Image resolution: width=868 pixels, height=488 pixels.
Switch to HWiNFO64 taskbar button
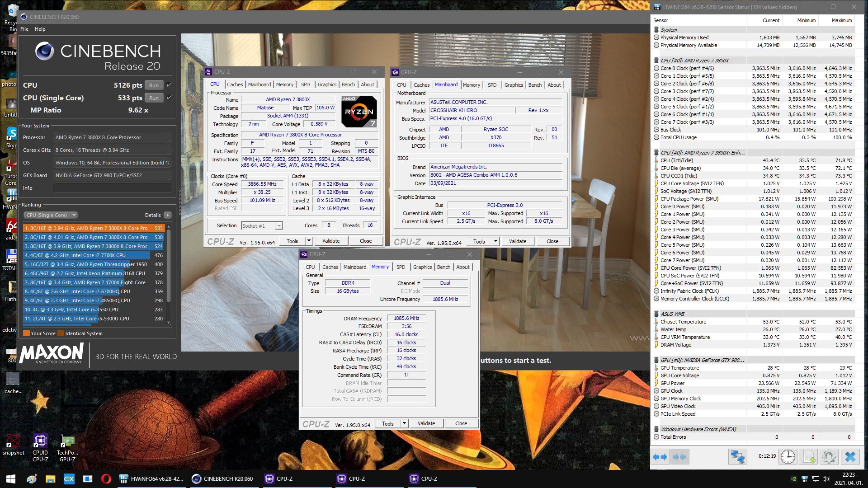[151, 479]
